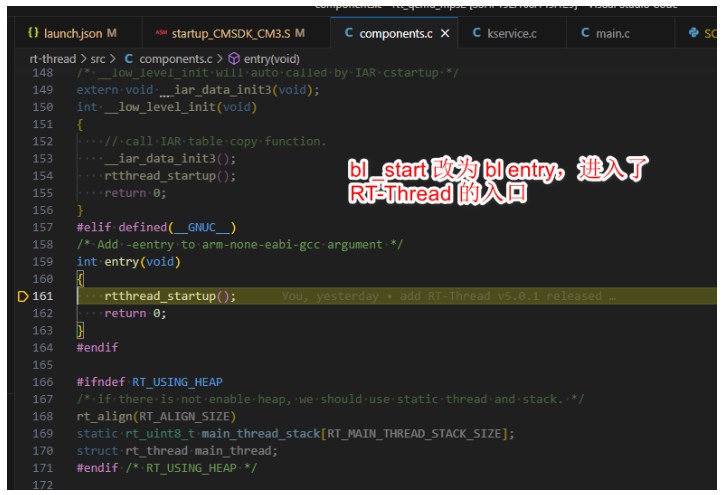Click the #endif on line 164
This screenshot has height=495, width=724.
coord(97,347)
